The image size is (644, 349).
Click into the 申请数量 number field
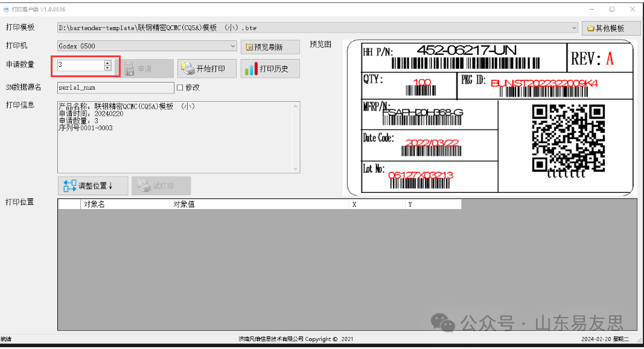pyautogui.click(x=81, y=65)
